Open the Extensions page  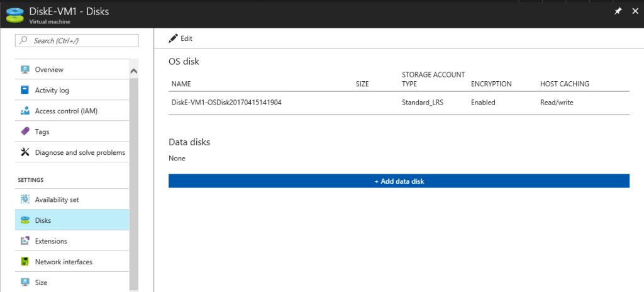coord(72,241)
